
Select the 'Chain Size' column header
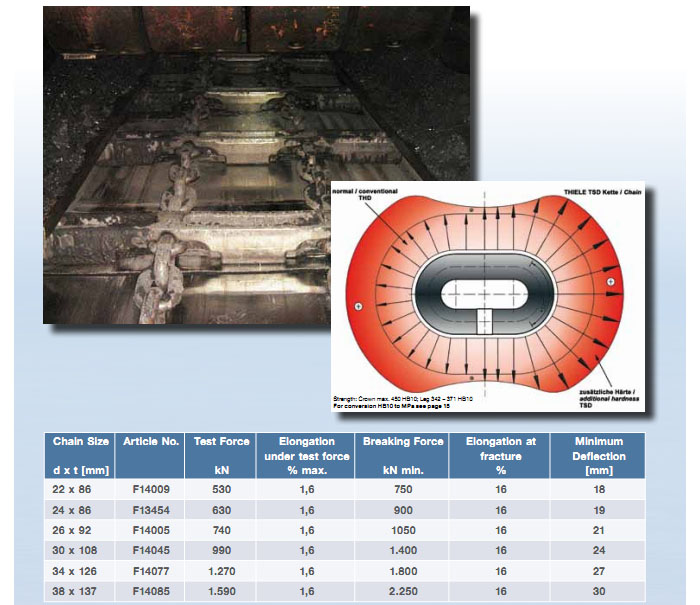tap(80, 455)
